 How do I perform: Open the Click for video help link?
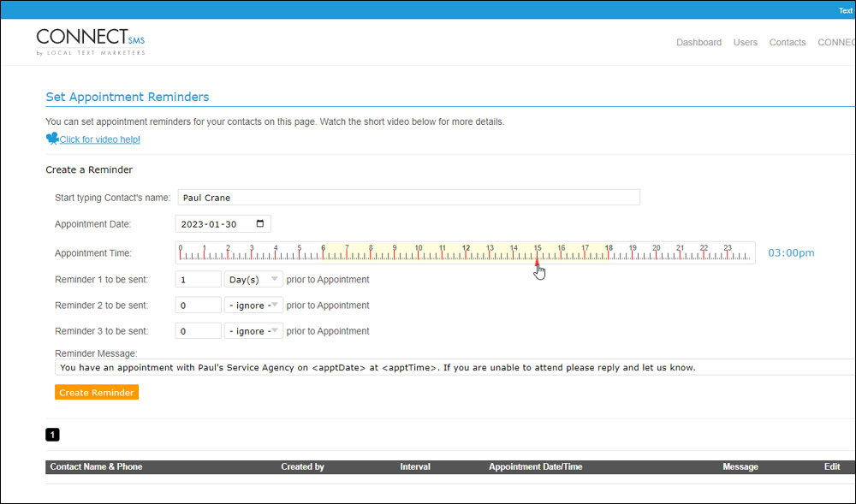(x=100, y=139)
